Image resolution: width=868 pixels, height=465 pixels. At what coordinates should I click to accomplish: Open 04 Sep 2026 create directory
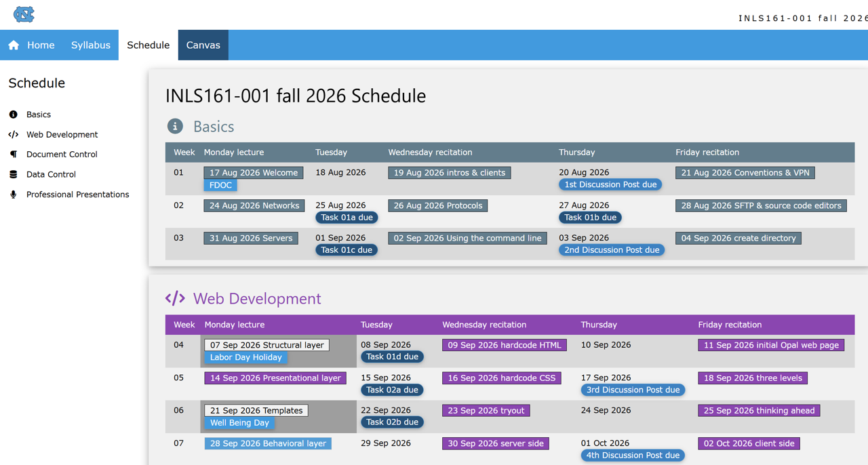[x=738, y=238]
